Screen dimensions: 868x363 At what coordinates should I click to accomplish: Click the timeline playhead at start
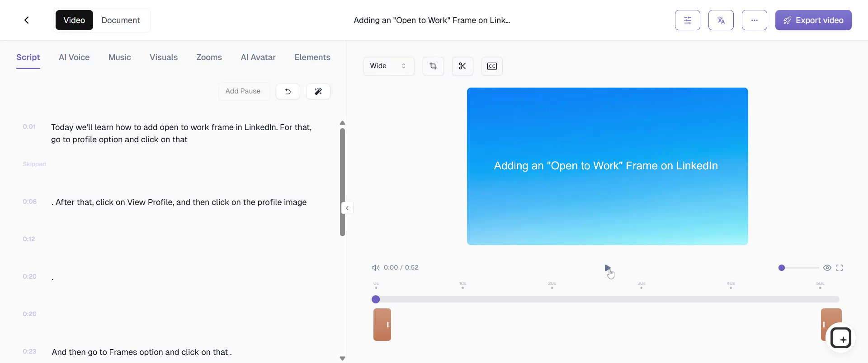click(376, 299)
